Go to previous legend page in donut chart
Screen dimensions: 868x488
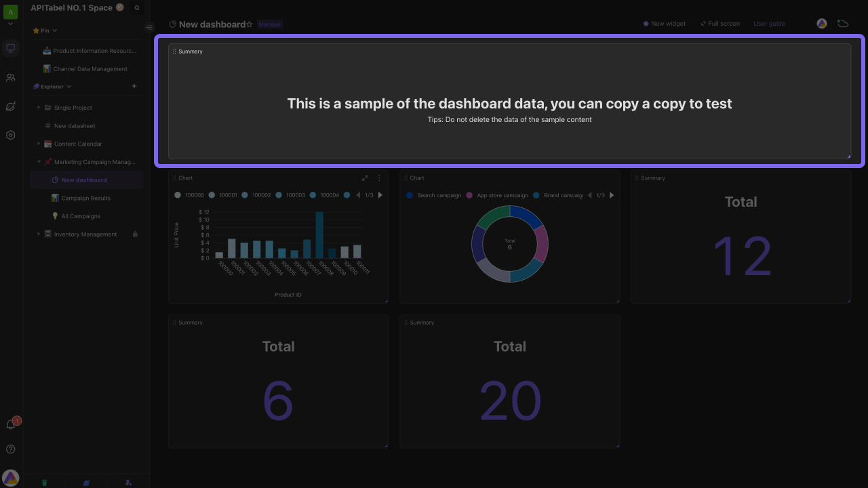(x=589, y=195)
